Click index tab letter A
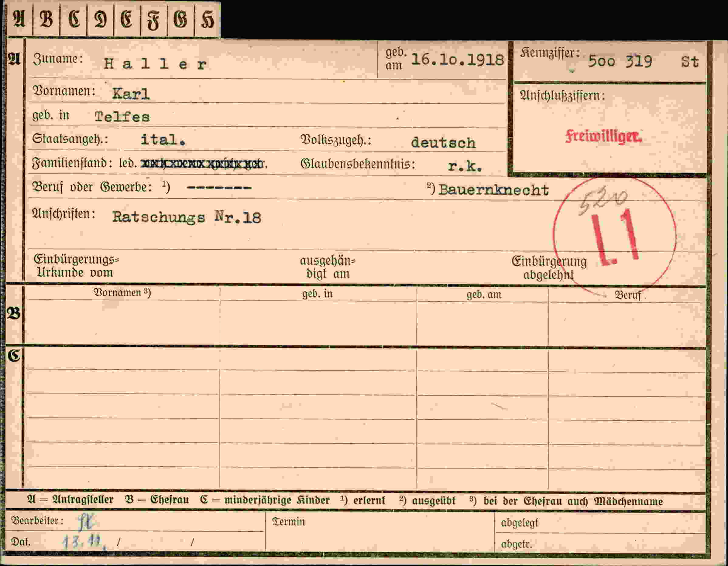The width and height of the screenshot is (728, 566). (x=19, y=19)
